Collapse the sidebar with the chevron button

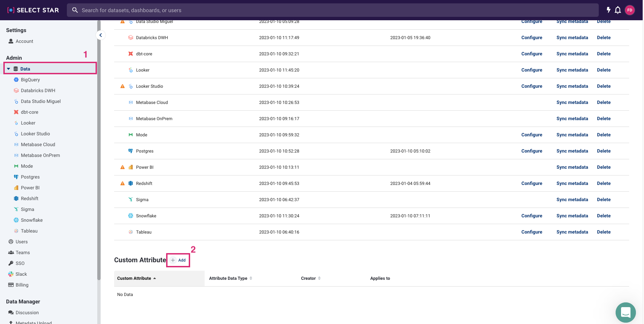pyautogui.click(x=101, y=35)
